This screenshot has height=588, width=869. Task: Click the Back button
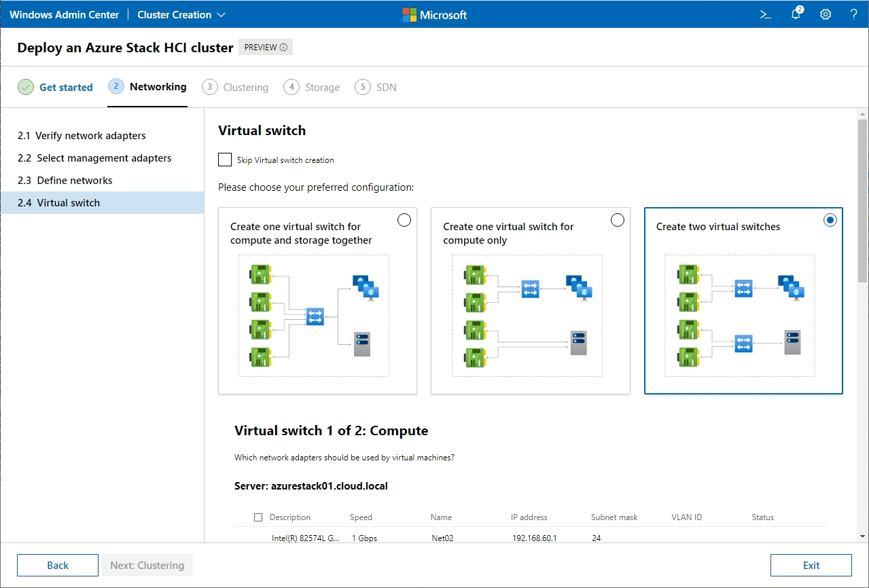pyautogui.click(x=57, y=565)
